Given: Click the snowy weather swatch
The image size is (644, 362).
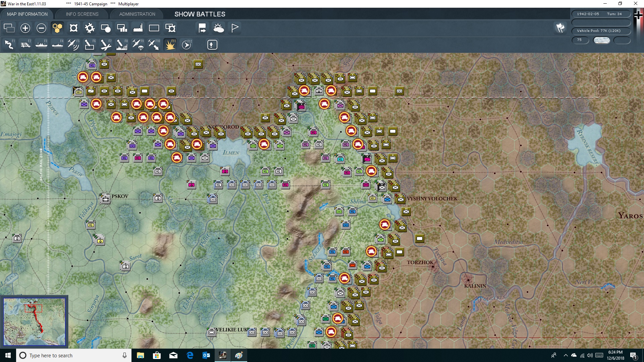Looking at the screenshot, I should point(602,40).
